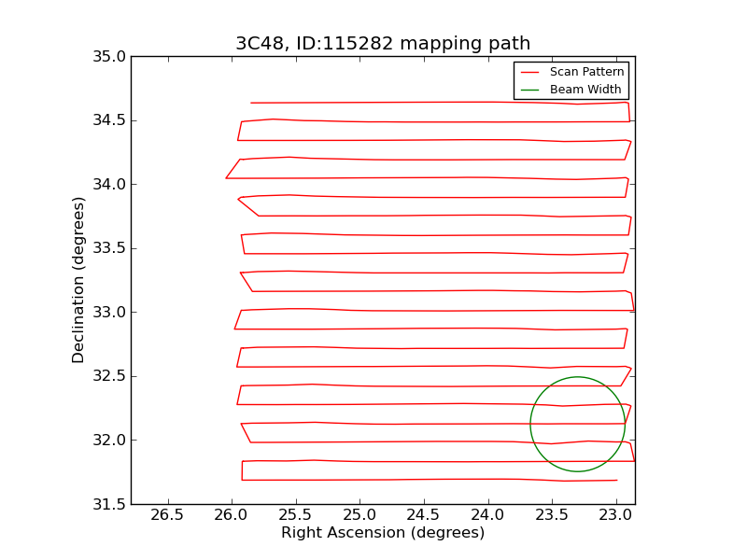This screenshot has width=747, height=560.
Task: Click the x-axis tick label 26.5
Action: (x=167, y=515)
